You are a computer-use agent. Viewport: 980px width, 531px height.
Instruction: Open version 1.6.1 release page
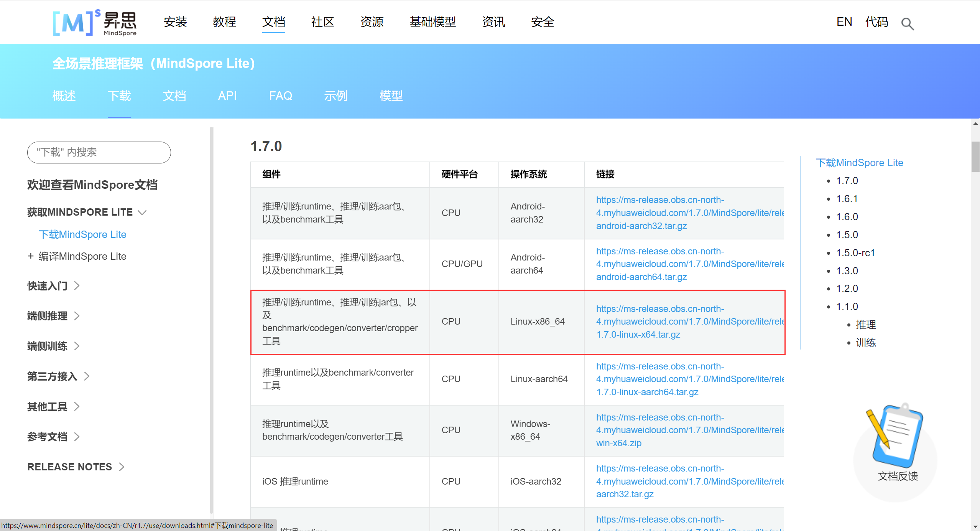point(847,198)
